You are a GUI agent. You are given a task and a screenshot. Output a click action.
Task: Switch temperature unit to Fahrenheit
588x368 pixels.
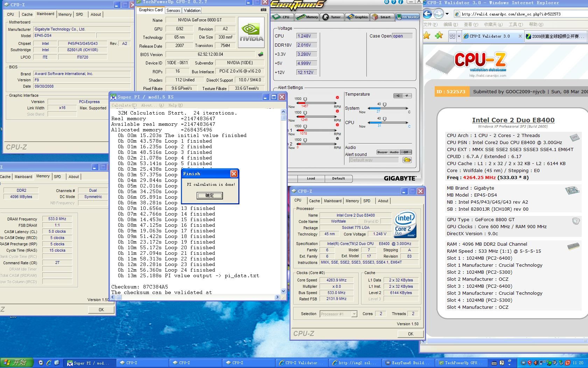pos(407,96)
